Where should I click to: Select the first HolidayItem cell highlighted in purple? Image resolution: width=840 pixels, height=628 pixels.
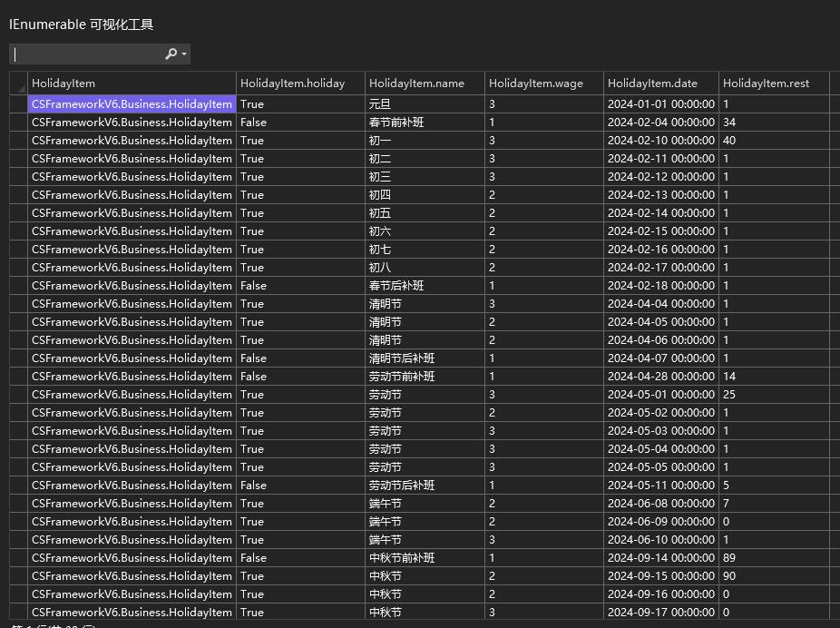[x=132, y=104]
